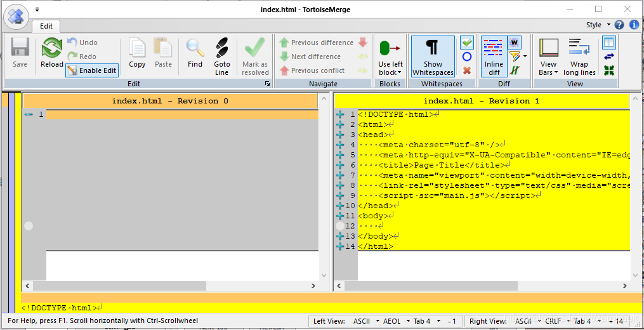Select the green checkmark compare-whitespaces option
This screenshot has width=644, height=330.
click(467, 43)
